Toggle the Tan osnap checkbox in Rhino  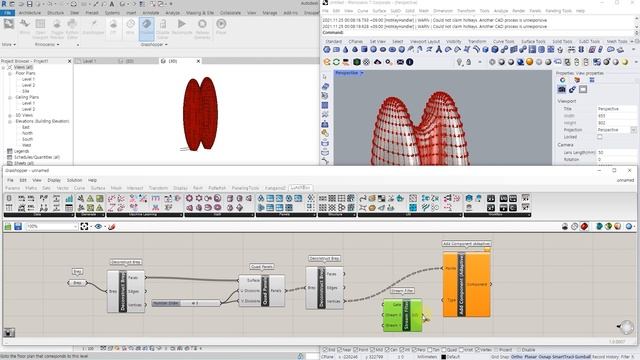(430, 350)
